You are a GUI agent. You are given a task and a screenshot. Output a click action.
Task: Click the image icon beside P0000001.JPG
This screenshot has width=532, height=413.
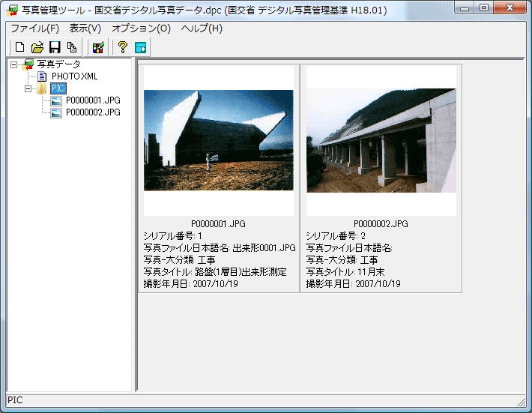pos(56,100)
